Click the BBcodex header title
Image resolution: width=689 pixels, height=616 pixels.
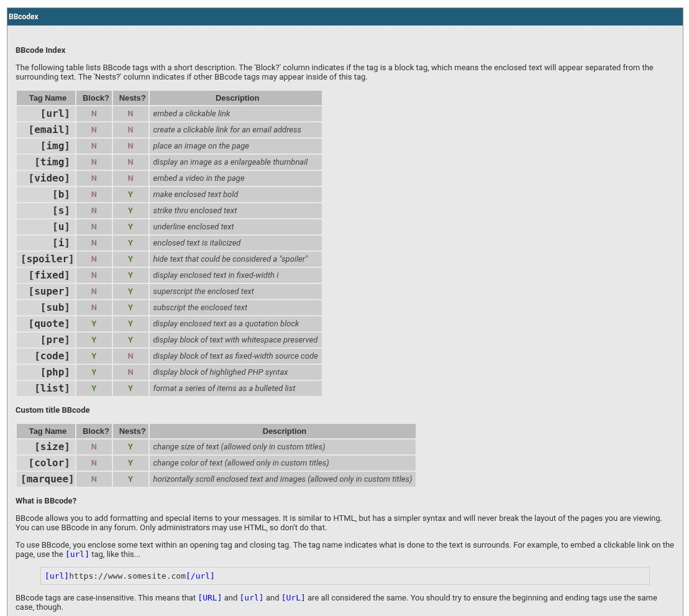(23, 17)
